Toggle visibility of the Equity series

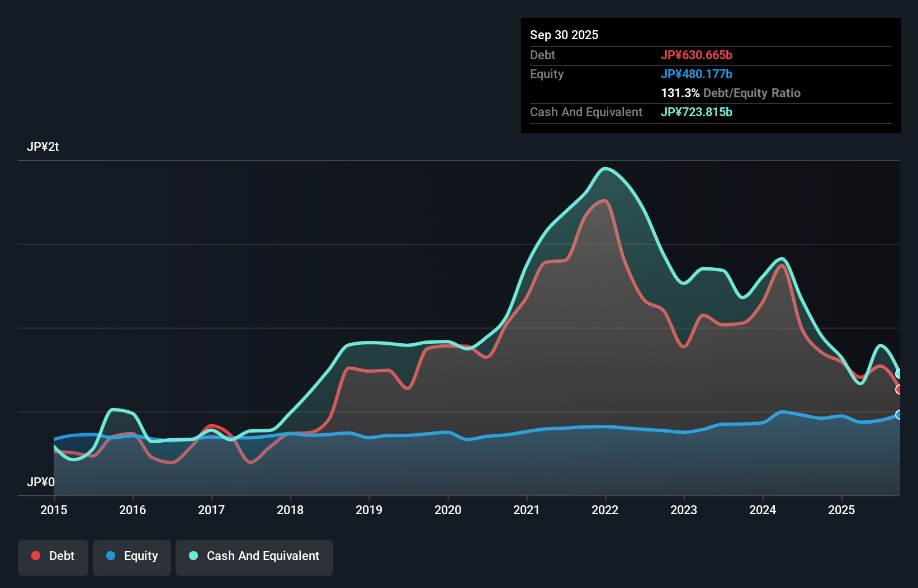point(131,557)
